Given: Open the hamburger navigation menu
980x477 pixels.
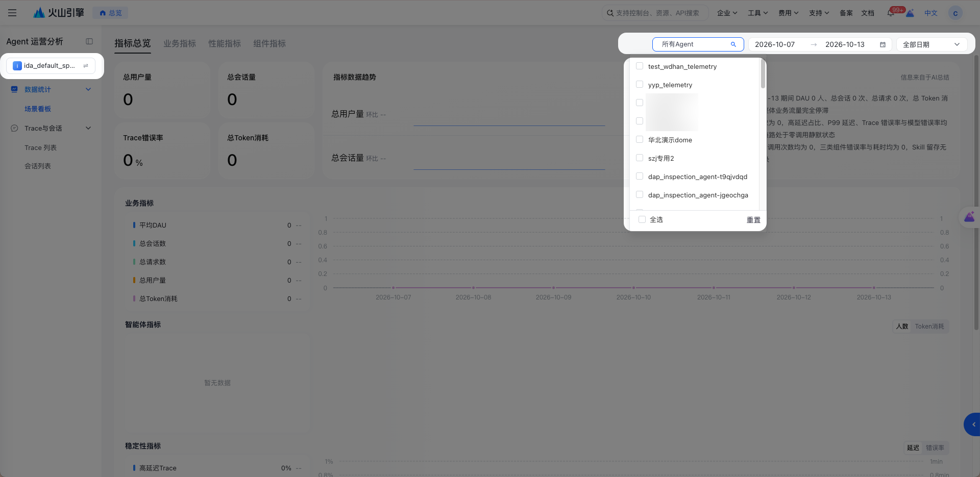Looking at the screenshot, I should click(x=12, y=13).
